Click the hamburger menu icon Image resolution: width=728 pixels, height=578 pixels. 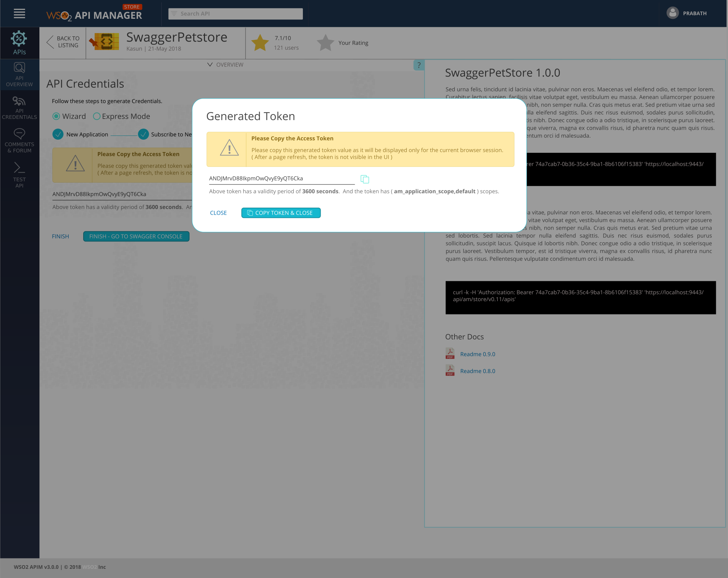(19, 14)
